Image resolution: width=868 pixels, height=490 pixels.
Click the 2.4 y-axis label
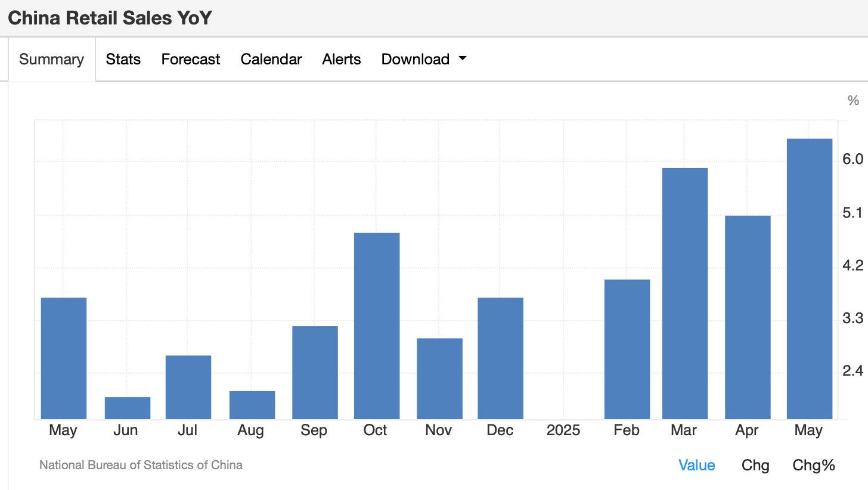(x=853, y=371)
